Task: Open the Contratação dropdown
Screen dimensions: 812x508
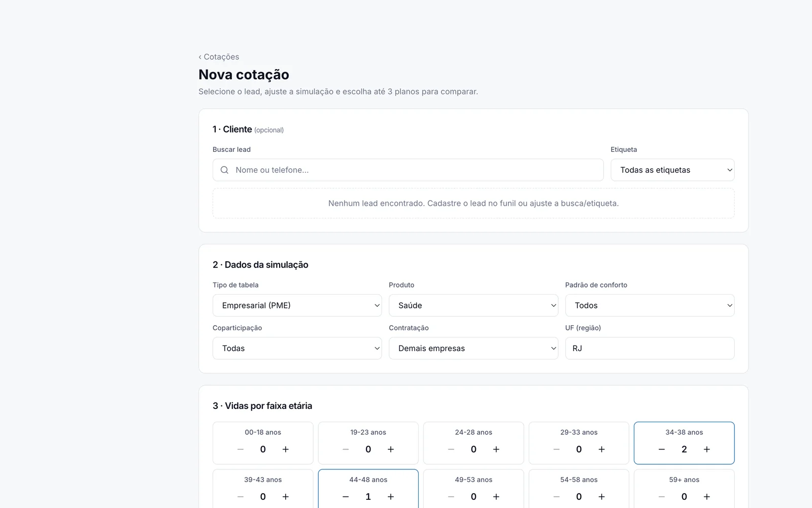Action: (473, 348)
